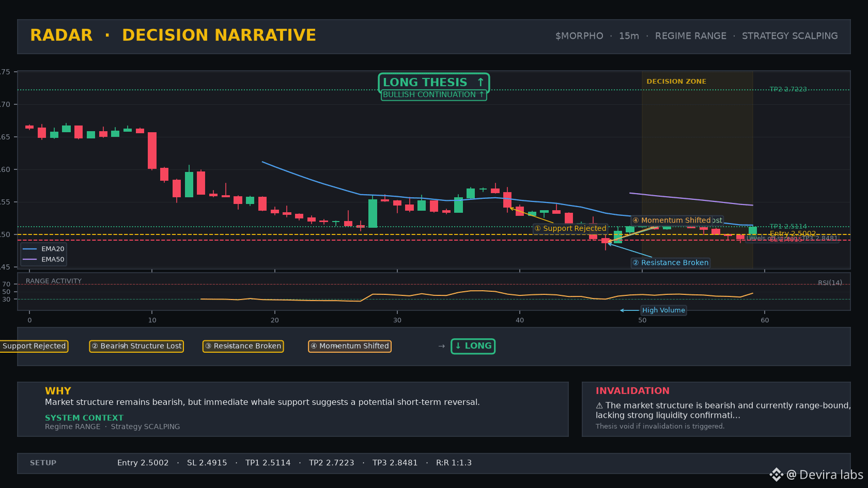Click the Momentum Shifted annotation on the chart

pyautogui.click(x=672, y=221)
